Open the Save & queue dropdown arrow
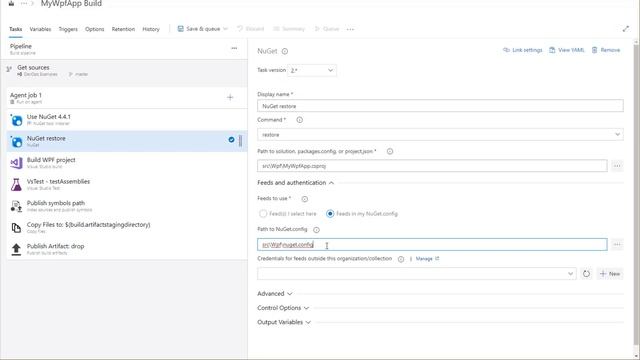The image size is (640, 360). (x=225, y=29)
